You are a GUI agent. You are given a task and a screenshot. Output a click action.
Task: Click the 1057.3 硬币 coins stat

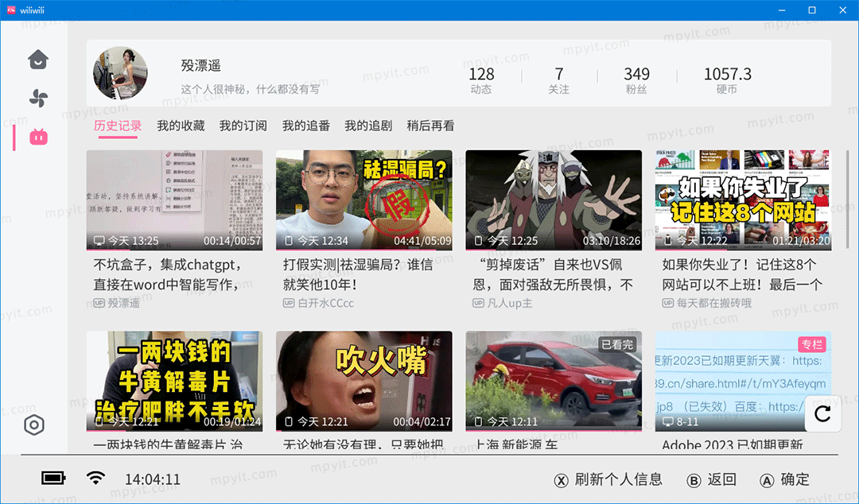point(728,80)
